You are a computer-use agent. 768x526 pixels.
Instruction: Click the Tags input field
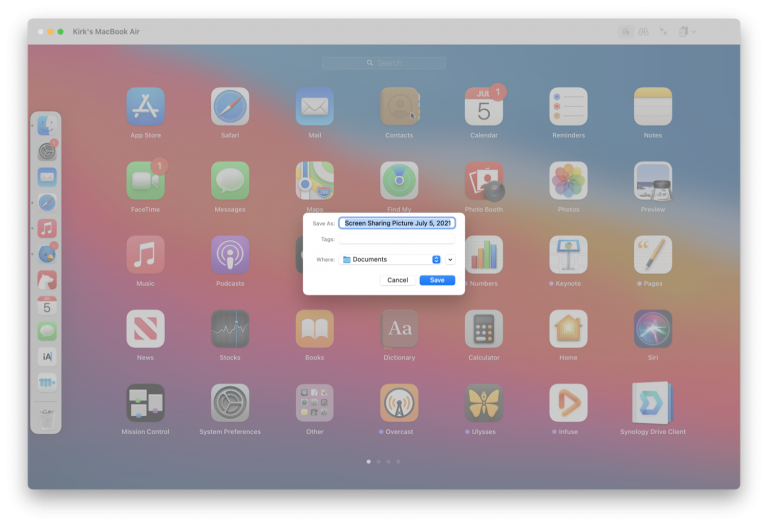(x=397, y=239)
